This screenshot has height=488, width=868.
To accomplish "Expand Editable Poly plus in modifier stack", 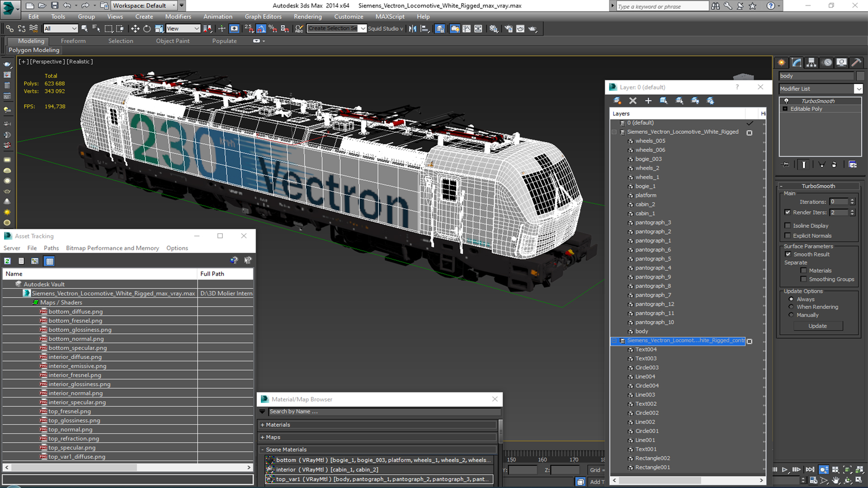I will pos(785,109).
